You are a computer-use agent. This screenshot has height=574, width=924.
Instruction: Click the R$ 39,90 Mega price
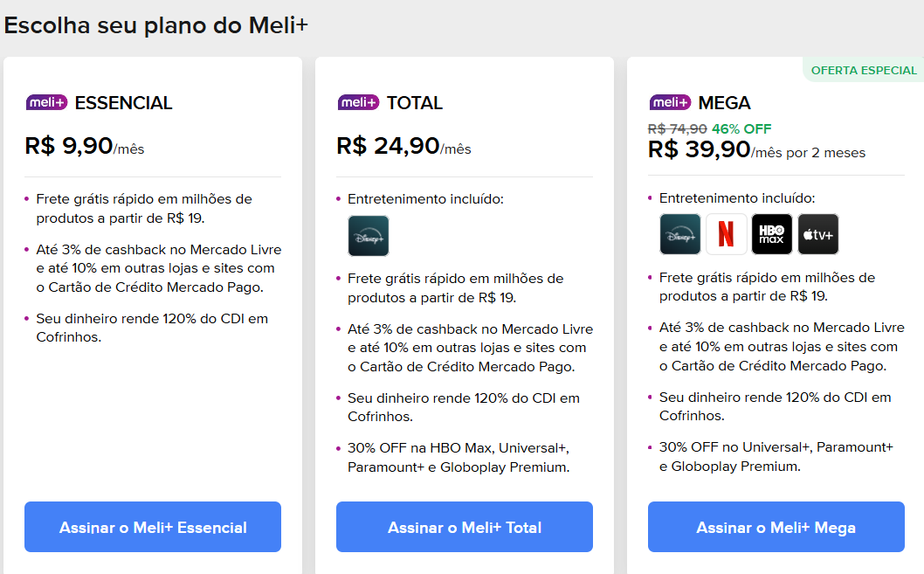[699, 150]
